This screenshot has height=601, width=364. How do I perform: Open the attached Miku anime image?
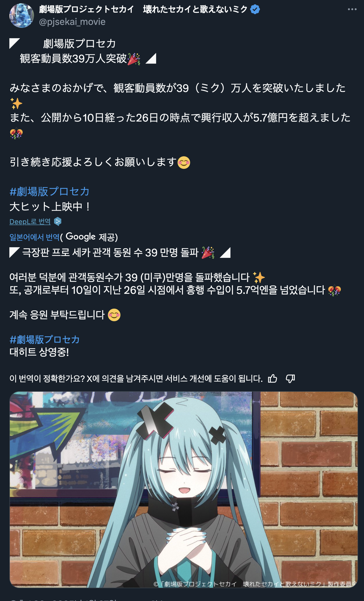click(183, 489)
